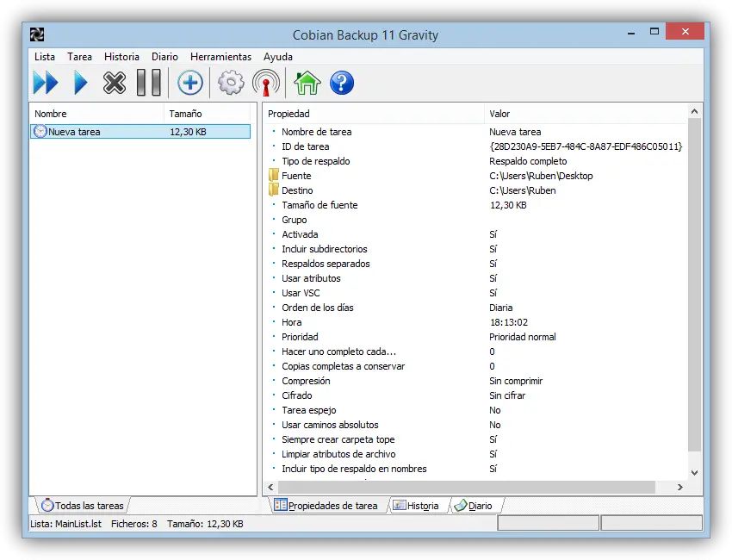
Task: Click the Respaldo completo value
Action: 528,161
